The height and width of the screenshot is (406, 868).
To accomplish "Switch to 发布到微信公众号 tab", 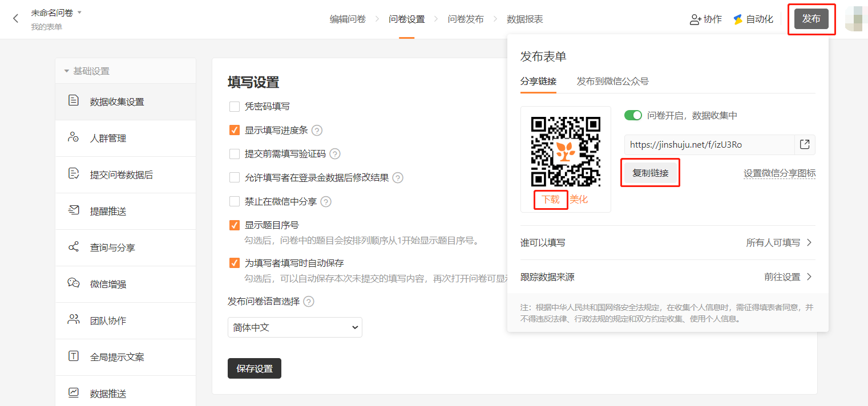I will tap(612, 82).
